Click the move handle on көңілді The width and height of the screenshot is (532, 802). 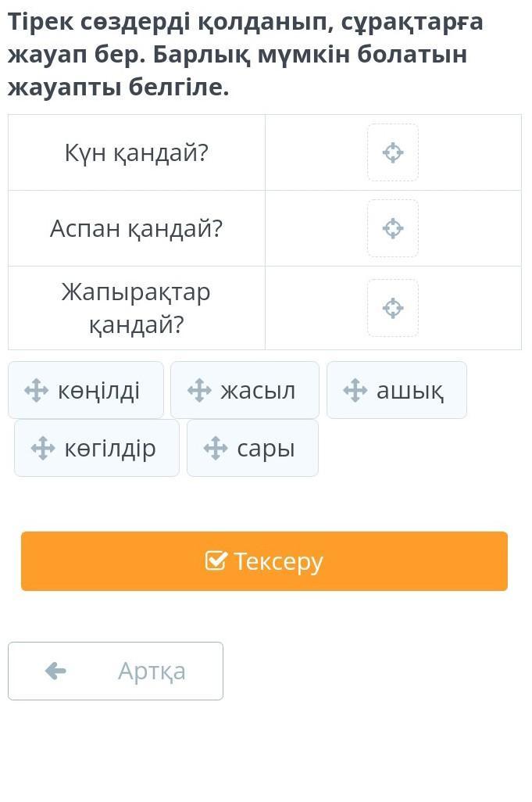36,391
